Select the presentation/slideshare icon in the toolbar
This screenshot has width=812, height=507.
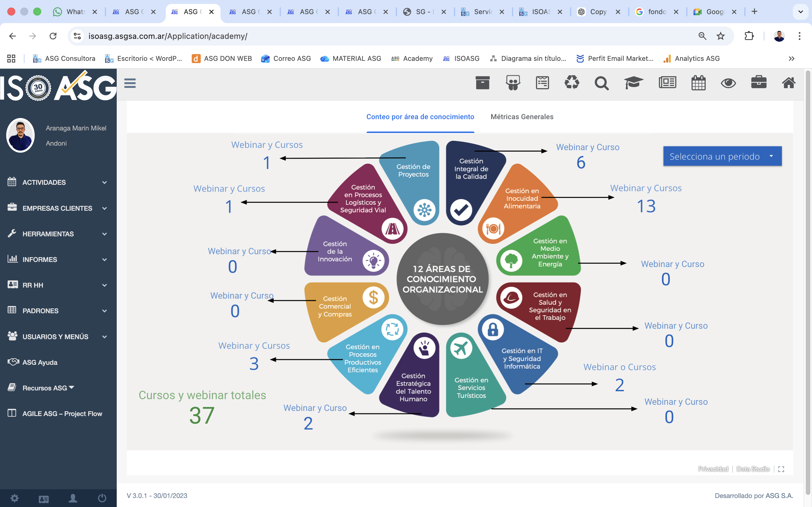pos(512,83)
